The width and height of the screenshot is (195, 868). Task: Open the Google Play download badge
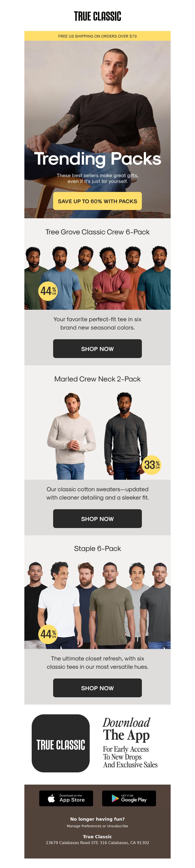pos(129,798)
